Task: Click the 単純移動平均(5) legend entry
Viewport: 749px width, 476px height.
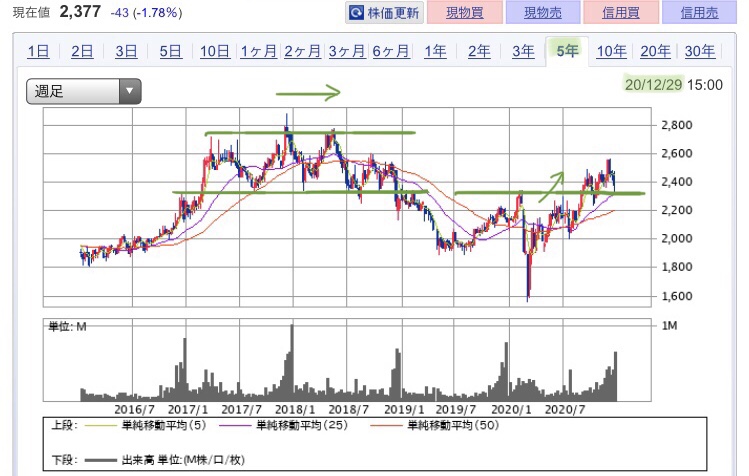Action: [146, 425]
